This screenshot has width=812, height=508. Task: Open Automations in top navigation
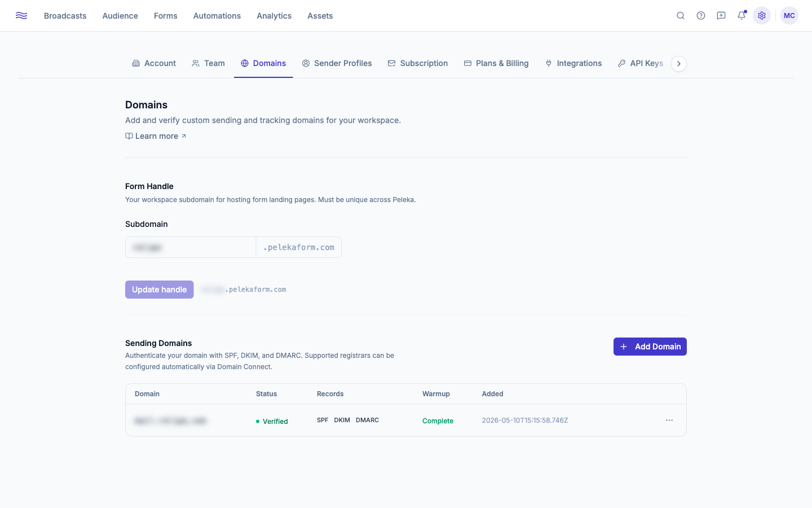pyautogui.click(x=217, y=16)
